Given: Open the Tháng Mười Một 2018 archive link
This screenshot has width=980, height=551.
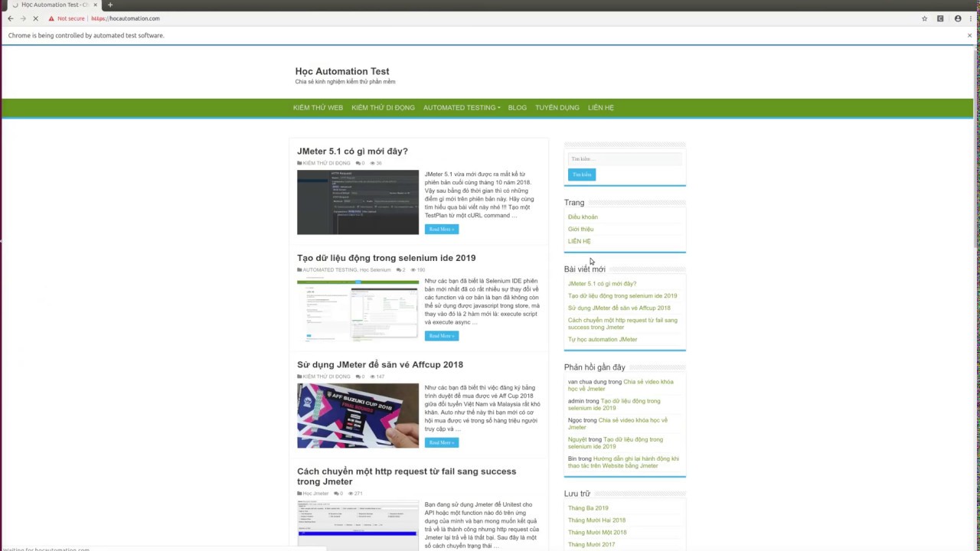Looking at the screenshot, I should 597,533.
